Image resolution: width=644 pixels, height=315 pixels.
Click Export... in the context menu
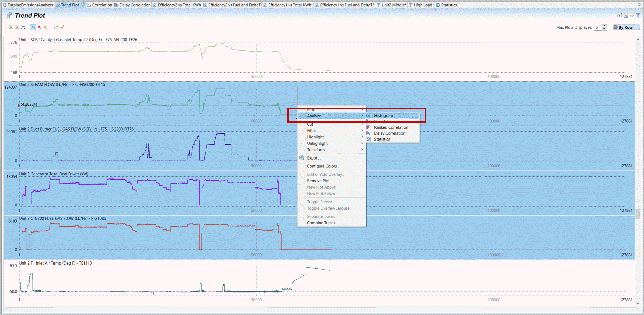coord(314,158)
